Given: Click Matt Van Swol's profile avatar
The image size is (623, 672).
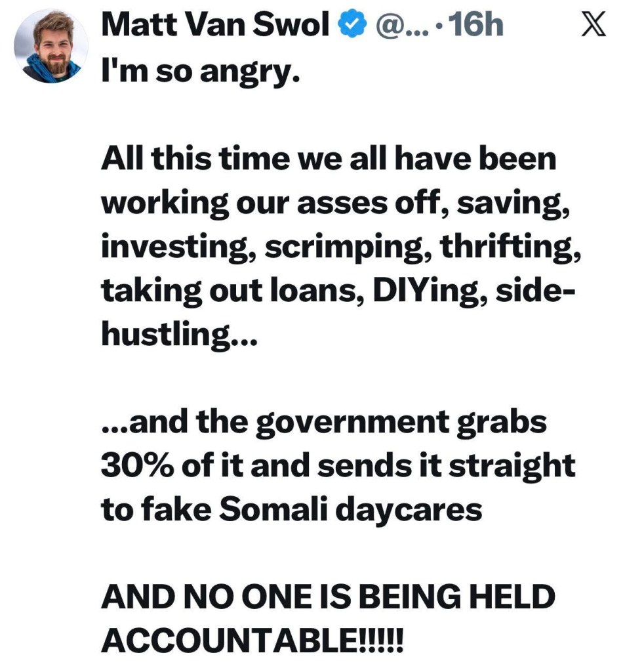Looking at the screenshot, I should coord(51,47).
